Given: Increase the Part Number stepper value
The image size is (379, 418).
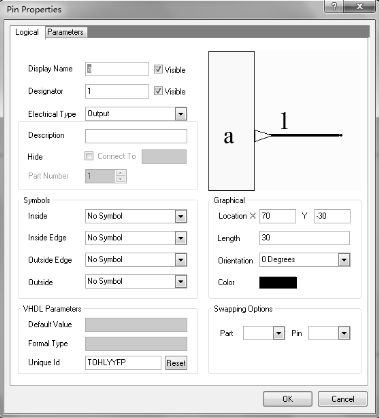Looking at the screenshot, I should point(121,173).
